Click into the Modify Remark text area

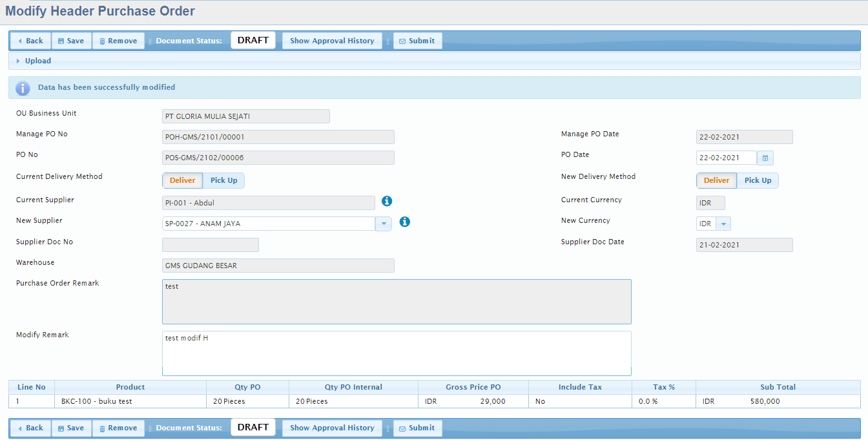(x=397, y=353)
